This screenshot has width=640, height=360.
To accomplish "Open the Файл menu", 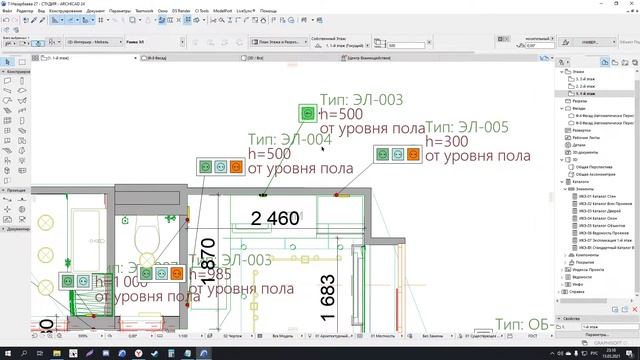I will click(x=7, y=11).
